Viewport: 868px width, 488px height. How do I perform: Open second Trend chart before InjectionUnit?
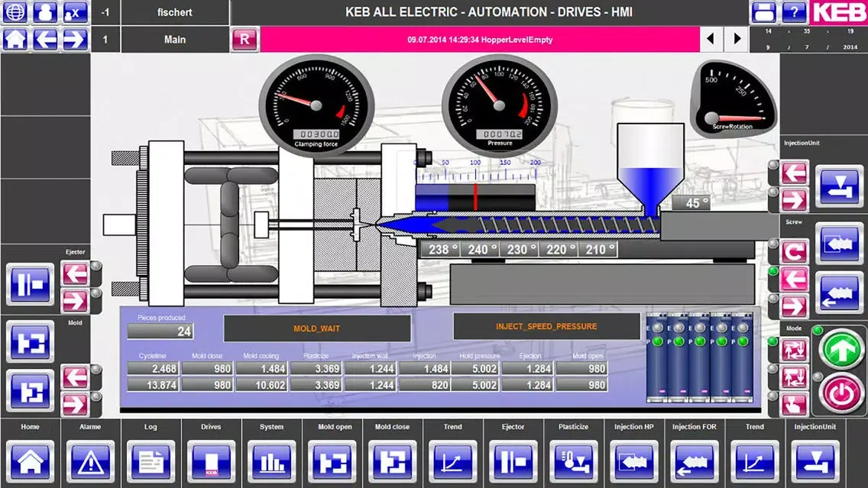754,461
